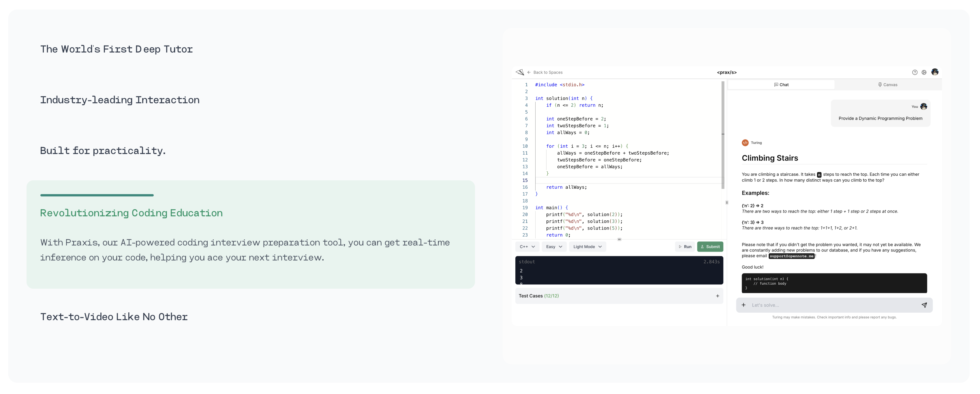Viewport: 980px width, 394px height.
Task: Click the plus attachment icon in chat input
Action: [744, 305]
